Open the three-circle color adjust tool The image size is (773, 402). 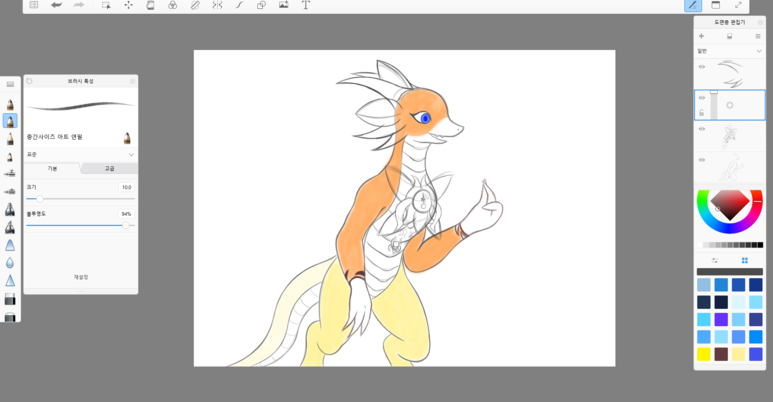[x=173, y=5]
